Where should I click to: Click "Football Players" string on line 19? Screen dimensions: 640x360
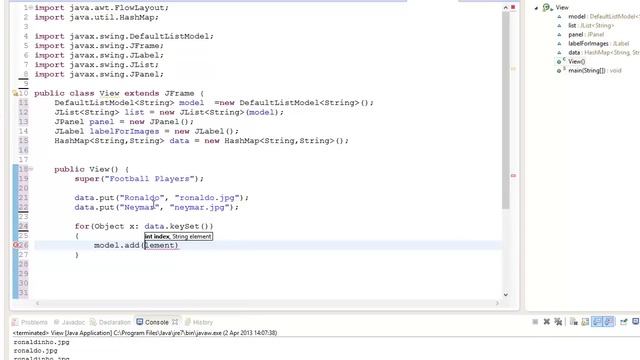149,179
